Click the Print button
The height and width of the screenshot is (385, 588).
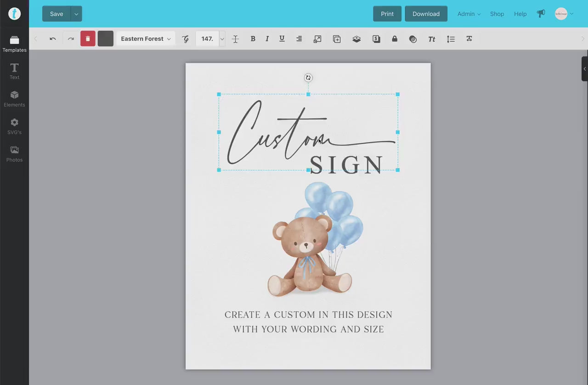(x=387, y=14)
